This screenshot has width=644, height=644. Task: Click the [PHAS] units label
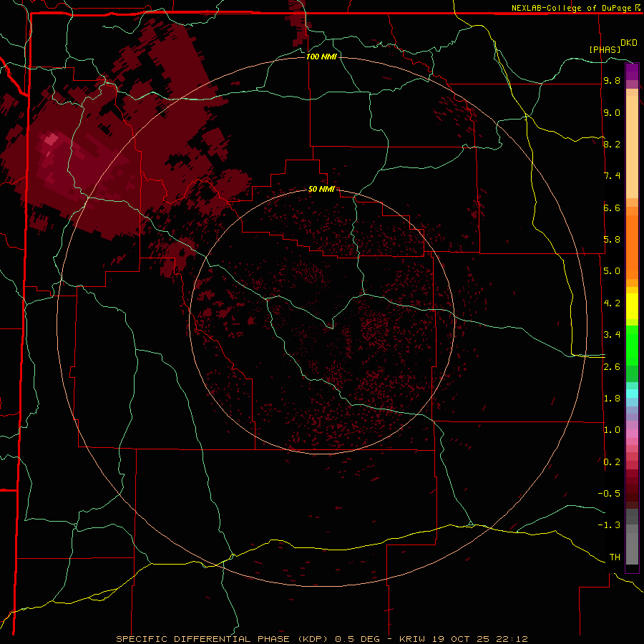(x=605, y=50)
